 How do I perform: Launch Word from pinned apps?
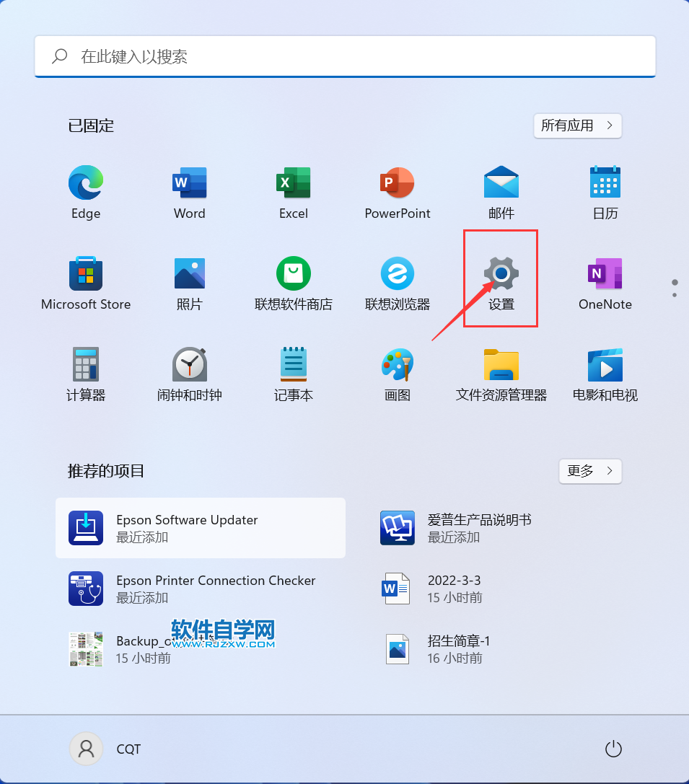pyautogui.click(x=190, y=193)
